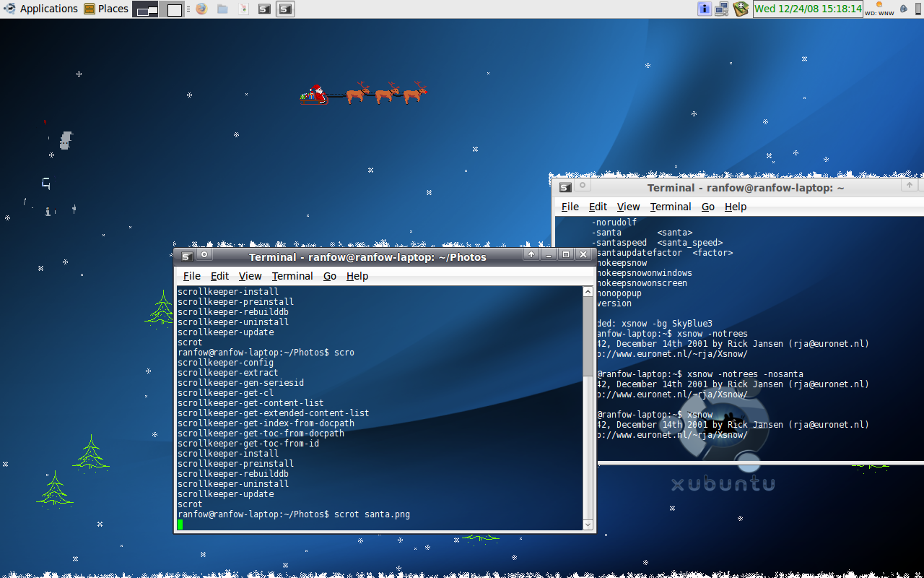Screen dimensions: 924x578
Task: Open Terminal menu in the background terminal
Action: 671,207
